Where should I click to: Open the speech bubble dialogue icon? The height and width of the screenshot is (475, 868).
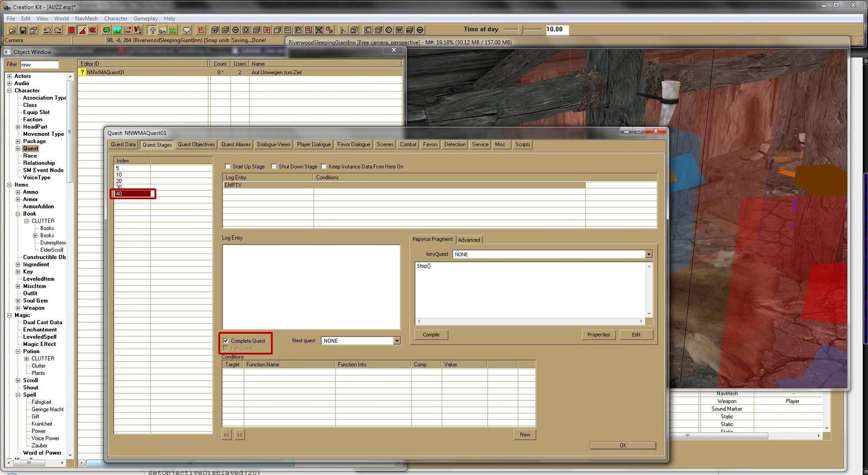pyautogui.click(x=187, y=30)
